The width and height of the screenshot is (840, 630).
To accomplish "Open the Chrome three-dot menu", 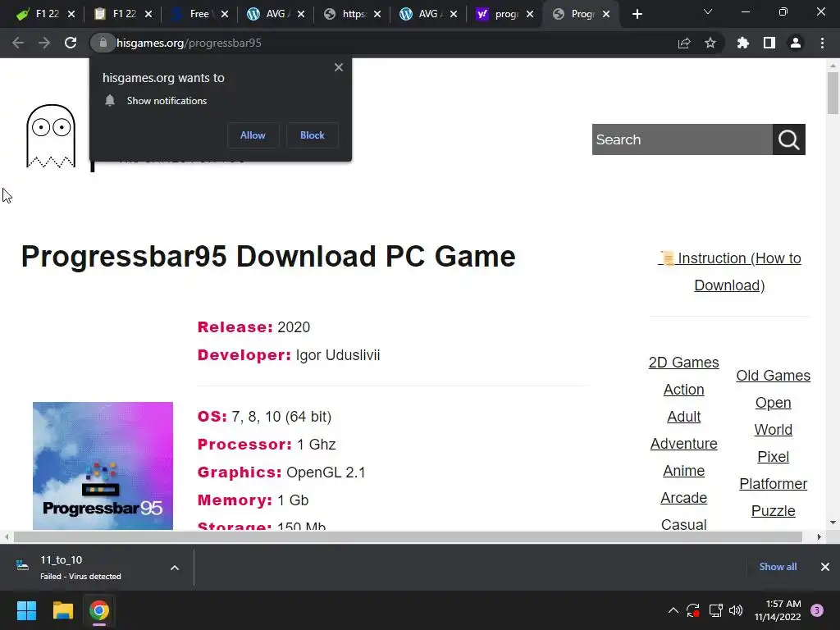I will 822,43.
